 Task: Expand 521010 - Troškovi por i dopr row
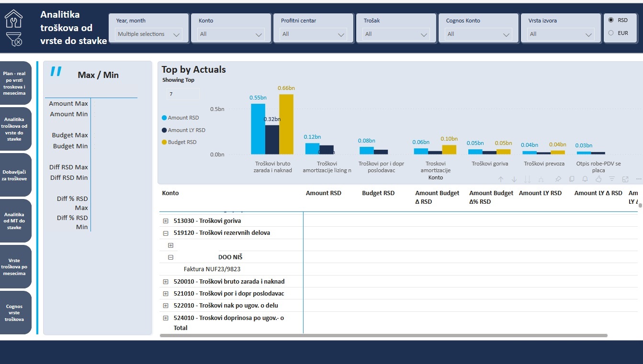click(166, 294)
